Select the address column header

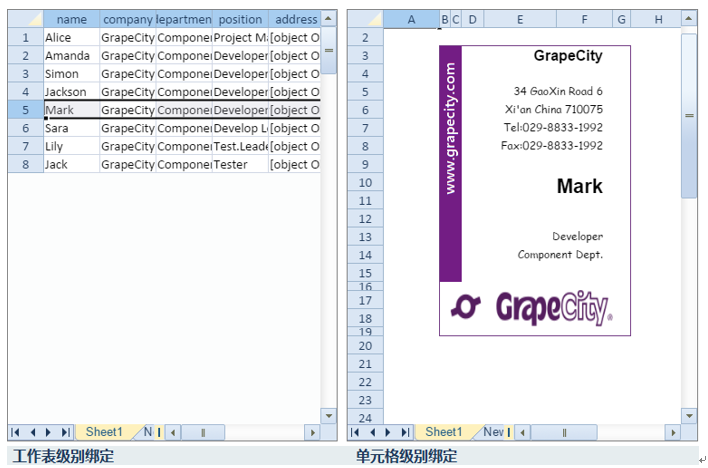click(x=295, y=19)
